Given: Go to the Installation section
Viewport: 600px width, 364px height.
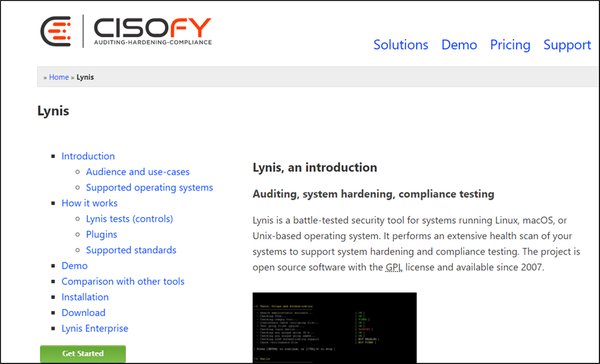Looking at the screenshot, I should (x=85, y=297).
